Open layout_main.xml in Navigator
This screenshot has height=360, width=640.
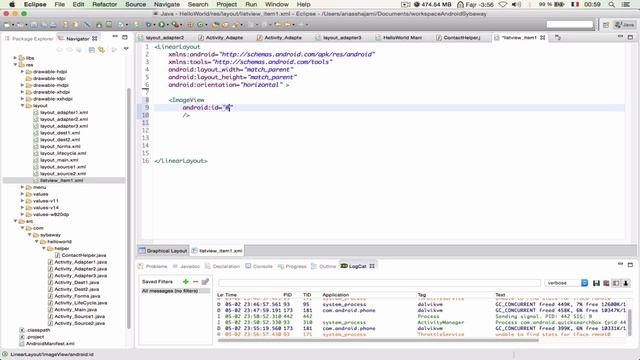(x=59, y=160)
